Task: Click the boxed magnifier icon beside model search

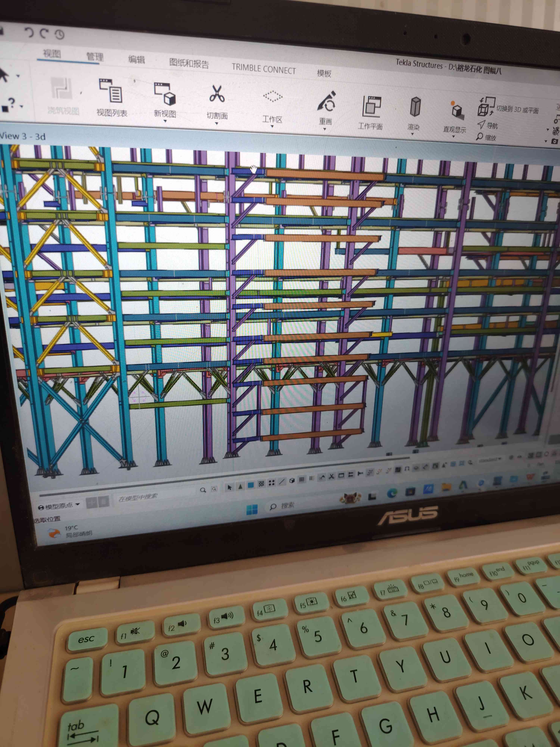Action: click(x=214, y=489)
